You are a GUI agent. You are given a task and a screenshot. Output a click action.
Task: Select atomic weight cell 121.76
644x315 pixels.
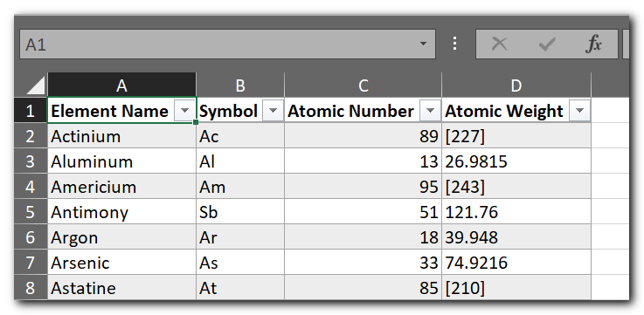click(516, 212)
